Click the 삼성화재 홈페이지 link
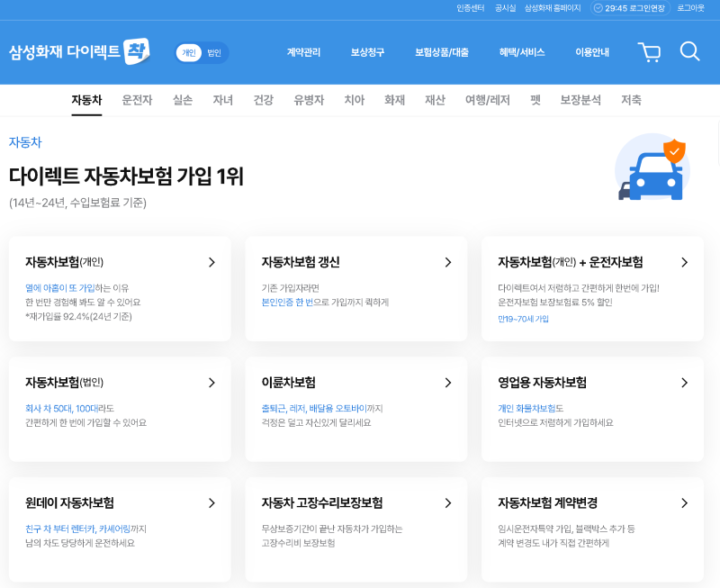The width and height of the screenshot is (720, 588). point(553,8)
